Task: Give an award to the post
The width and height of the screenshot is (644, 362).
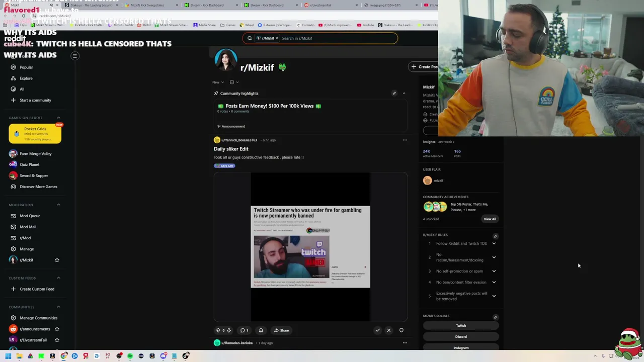Action: pyautogui.click(x=261, y=330)
